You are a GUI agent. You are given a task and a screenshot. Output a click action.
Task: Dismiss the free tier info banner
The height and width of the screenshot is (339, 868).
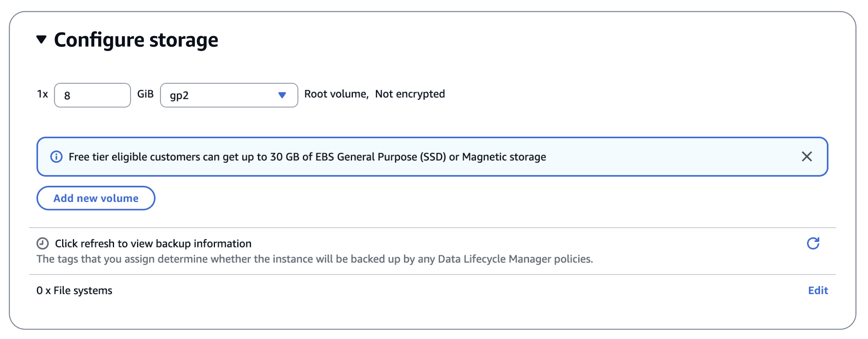pyautogui.click(x=807, y=156)
